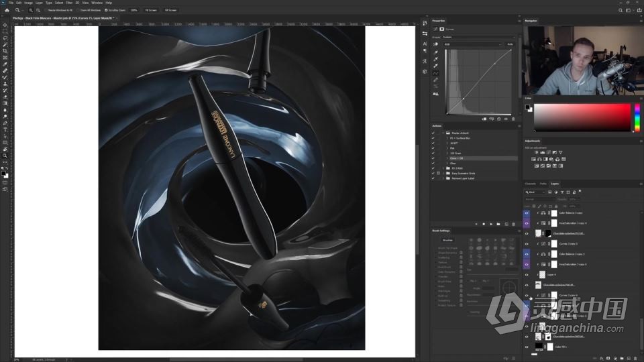Select the Brush tool

(x=5, y=77)
